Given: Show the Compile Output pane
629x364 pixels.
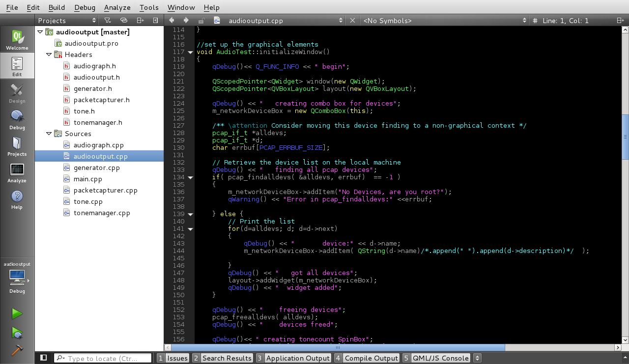Looking at the screenshot, I should [367, 358].
